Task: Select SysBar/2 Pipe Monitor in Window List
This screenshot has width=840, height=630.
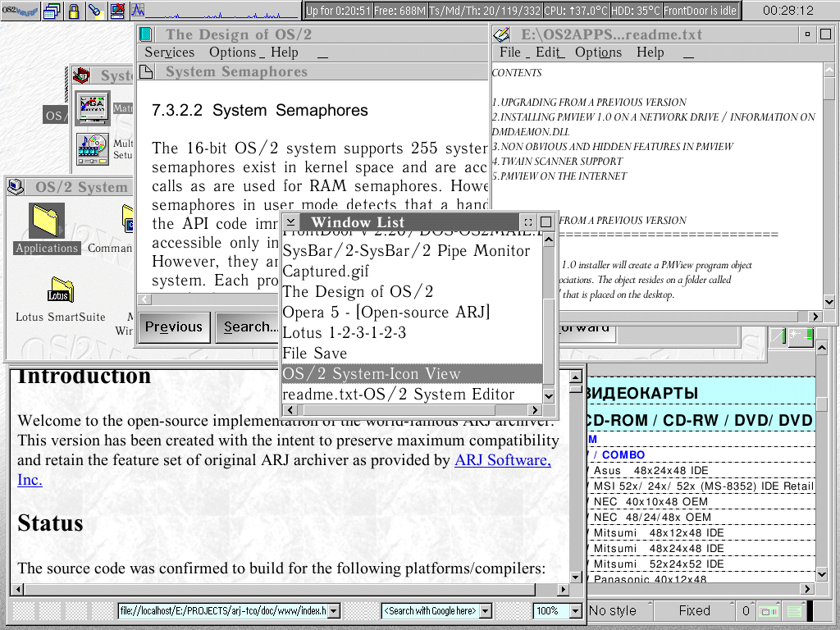Action: (413, 251)
